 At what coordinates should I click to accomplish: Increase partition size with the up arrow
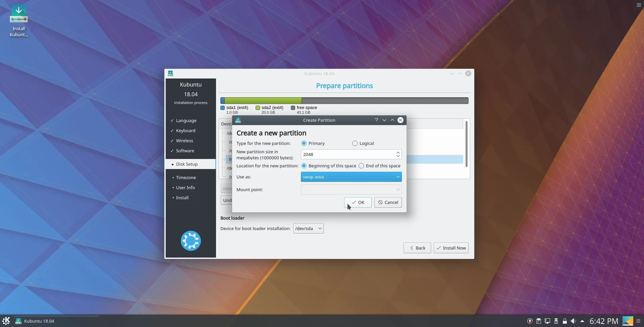point(398,152)
